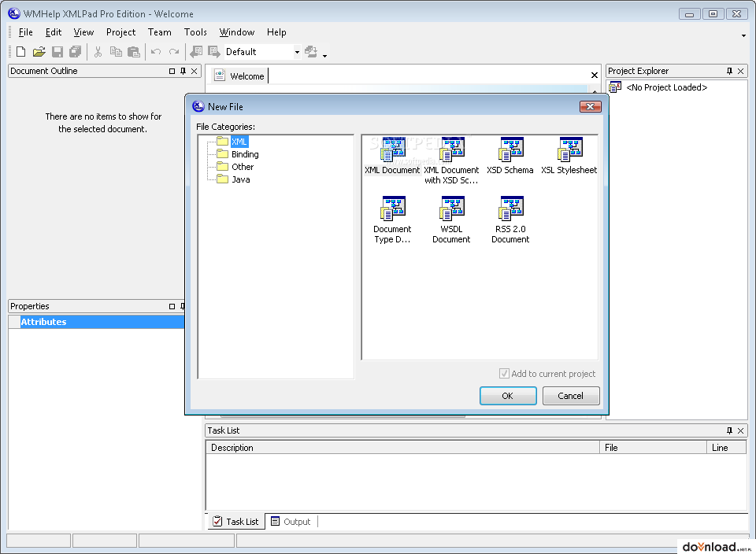This screenshot has width=756, height=554.
Task: Select the Binding category folder
Action: pos(245,154)
